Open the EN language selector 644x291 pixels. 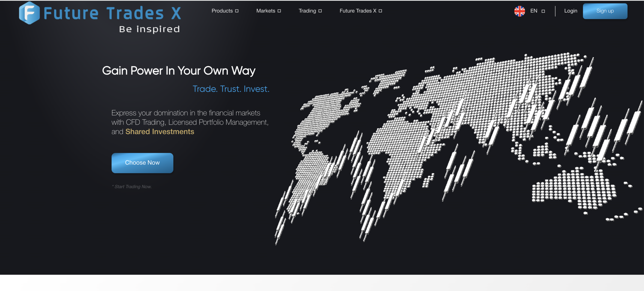[534, 11]
